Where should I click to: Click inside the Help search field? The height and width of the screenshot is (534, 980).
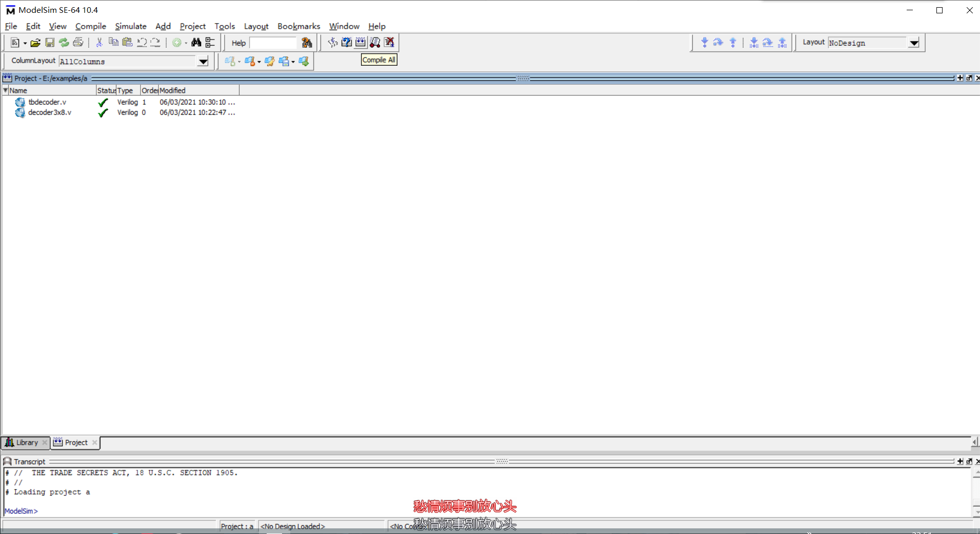(273, 43)
